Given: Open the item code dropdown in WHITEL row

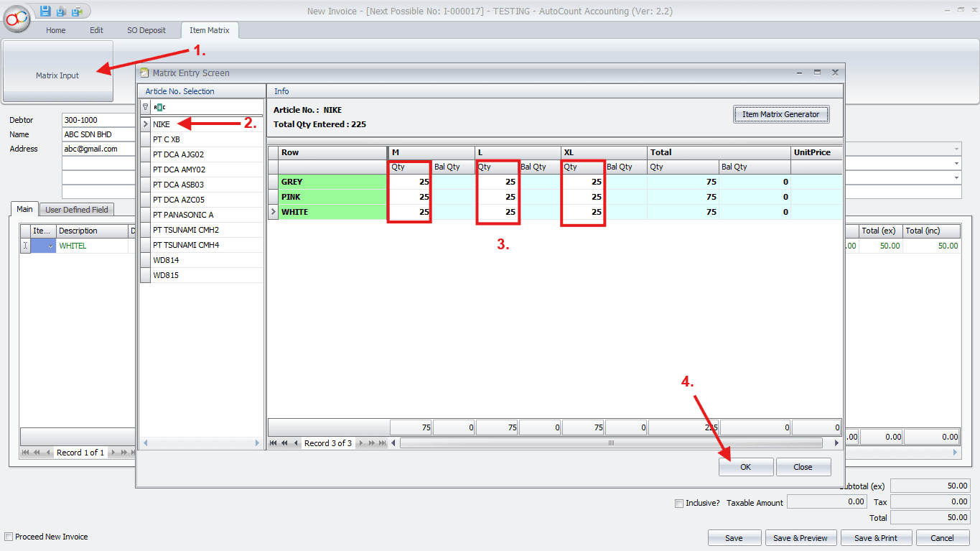Looking at the screenshot, I should point(50,246).
